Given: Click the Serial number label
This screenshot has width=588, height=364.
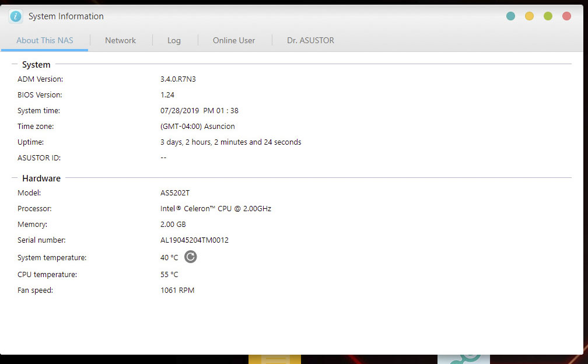Looking at the screenshot, I should [x=41, y=240].
